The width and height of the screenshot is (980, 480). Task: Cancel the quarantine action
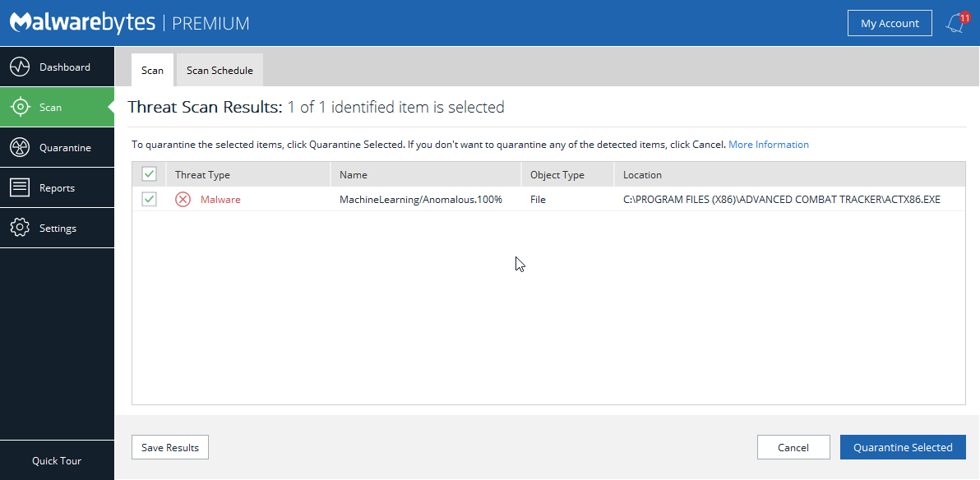click(x=793, y=447)
